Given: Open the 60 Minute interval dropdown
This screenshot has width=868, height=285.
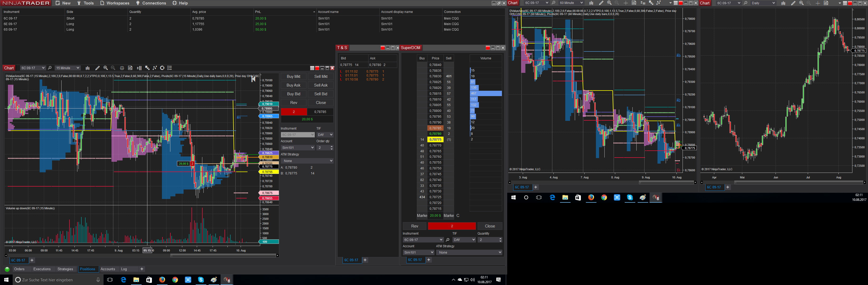Looking at the screenshot, I should [571, 3].
